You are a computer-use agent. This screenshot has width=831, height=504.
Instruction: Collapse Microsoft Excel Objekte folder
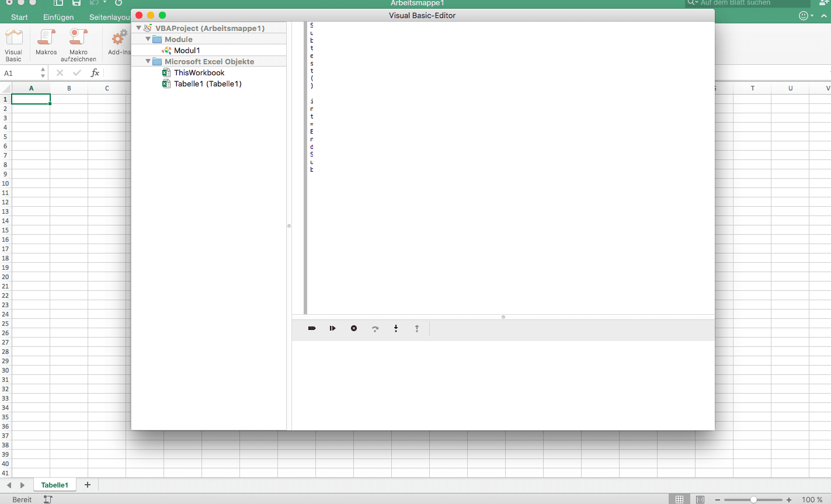click(148, 61)
